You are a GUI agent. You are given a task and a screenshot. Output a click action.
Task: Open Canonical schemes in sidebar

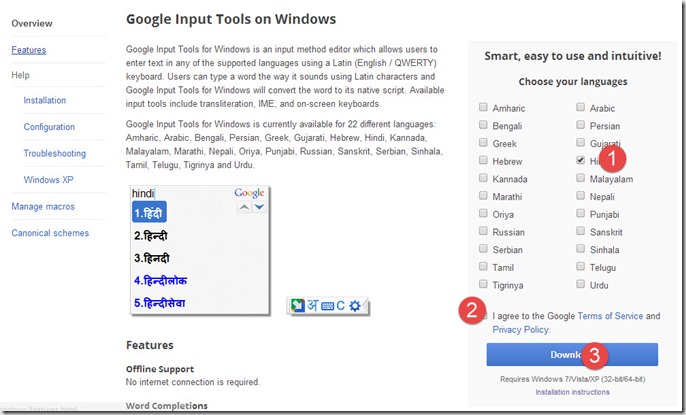[x=50, y=233]
